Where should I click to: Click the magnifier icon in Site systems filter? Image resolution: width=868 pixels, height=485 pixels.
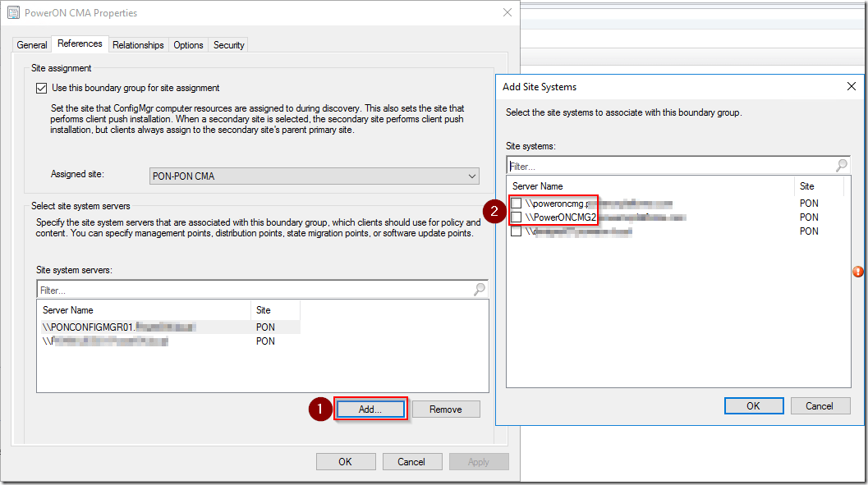click(841, 166)
